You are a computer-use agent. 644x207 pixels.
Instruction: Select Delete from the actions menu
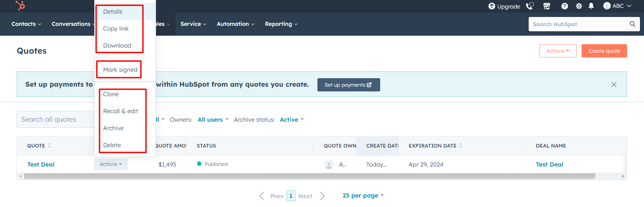(125, 145)
